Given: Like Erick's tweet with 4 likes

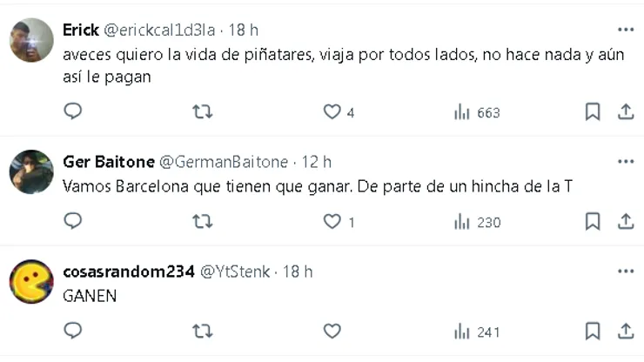Looking at the screenshot, I should pyautogui.click(x=332, y=112).
